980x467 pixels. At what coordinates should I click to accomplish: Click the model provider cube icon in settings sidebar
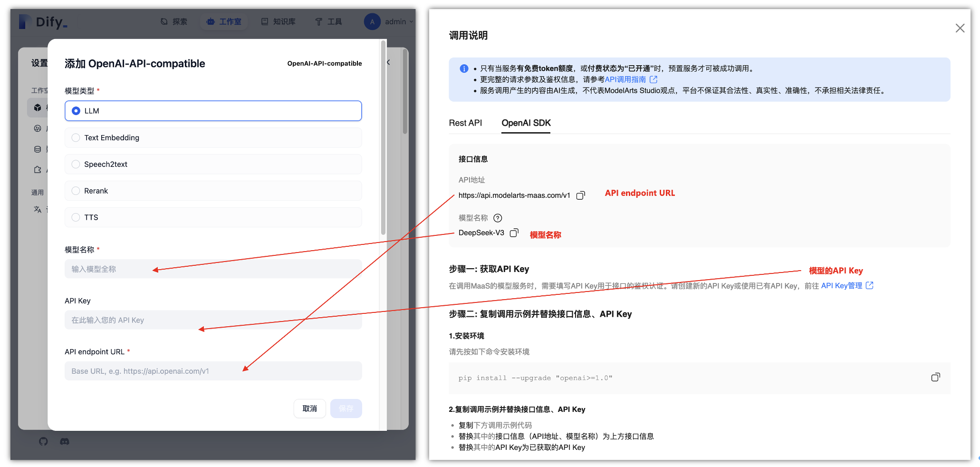pyautogui.click(x=38, y=108)
